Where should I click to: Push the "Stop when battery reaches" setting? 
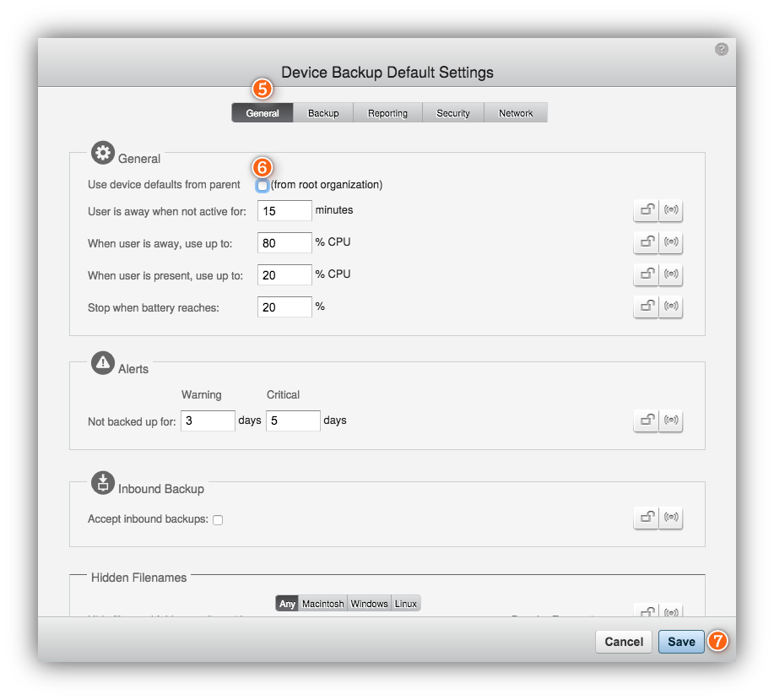[670, 307]
